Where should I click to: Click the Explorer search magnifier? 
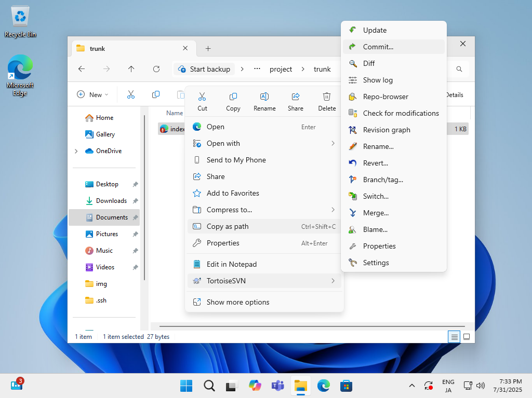pos(459,69)
